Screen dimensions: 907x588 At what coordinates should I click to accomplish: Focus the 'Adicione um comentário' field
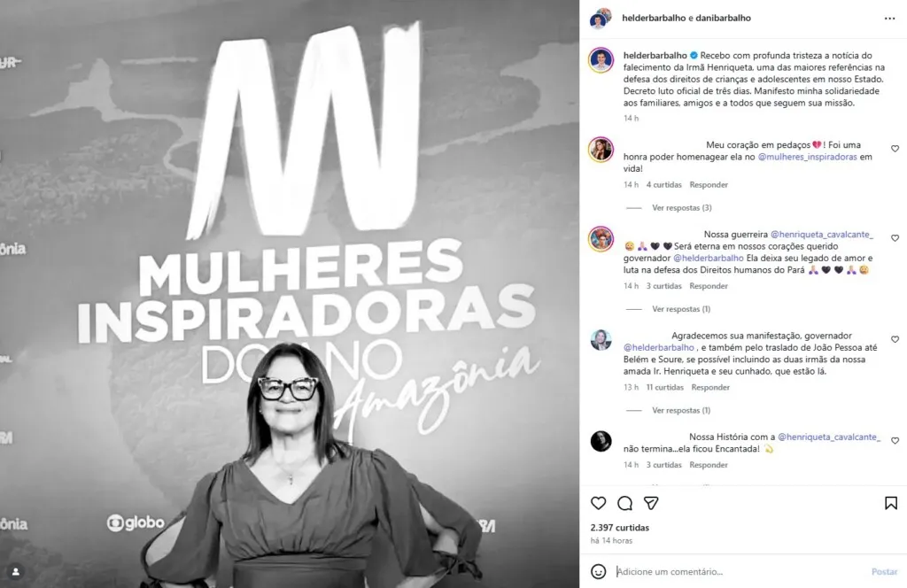pos(740,571)
